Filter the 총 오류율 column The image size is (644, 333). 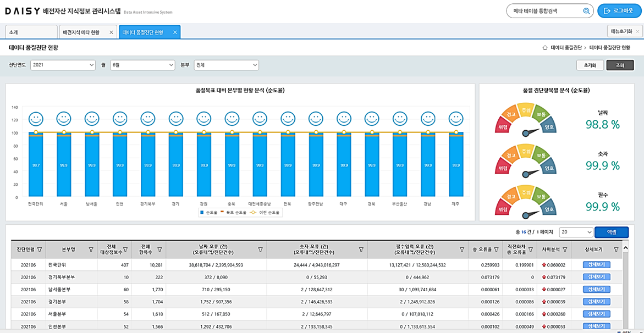coord(496,249)
